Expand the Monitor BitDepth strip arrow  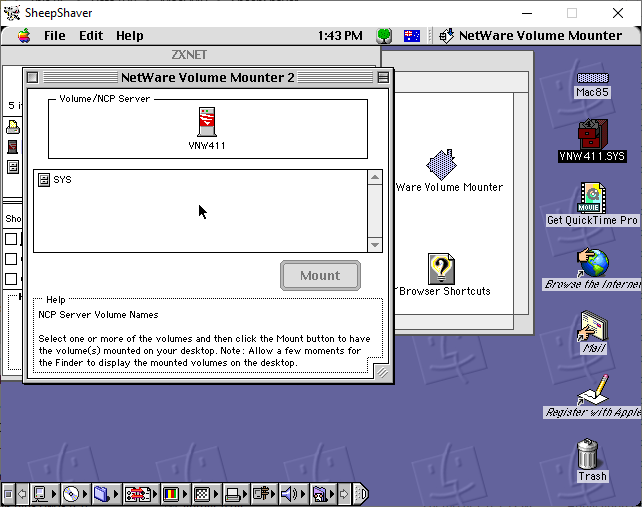point(185,494)
